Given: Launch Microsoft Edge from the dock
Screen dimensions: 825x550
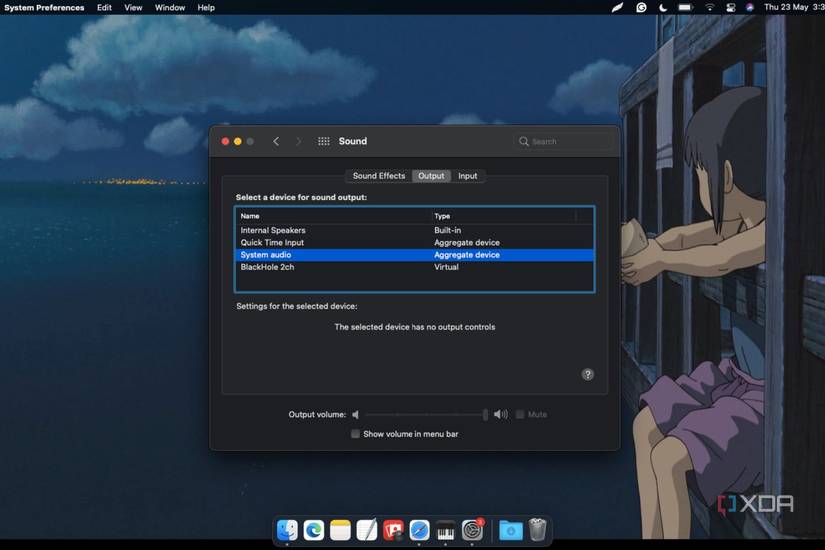Looking at the screenshot, I should pyautogui.click(x=314, y=530).
